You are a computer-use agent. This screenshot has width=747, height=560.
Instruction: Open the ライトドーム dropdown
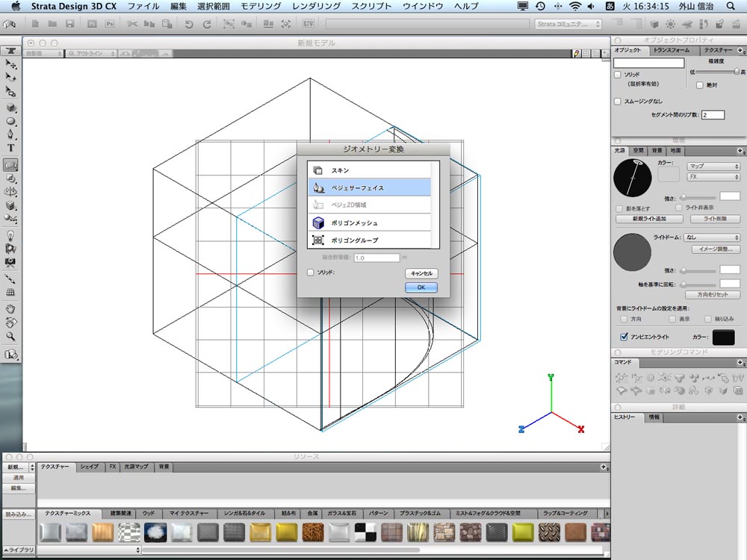pyautogui.click(x=712, y=237)
